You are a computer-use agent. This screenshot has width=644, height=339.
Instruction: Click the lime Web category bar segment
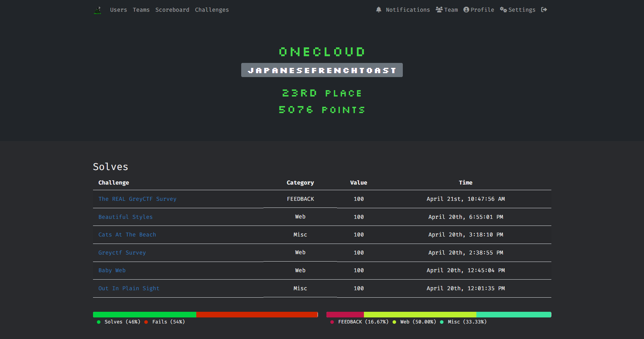(x=420, y=315)
